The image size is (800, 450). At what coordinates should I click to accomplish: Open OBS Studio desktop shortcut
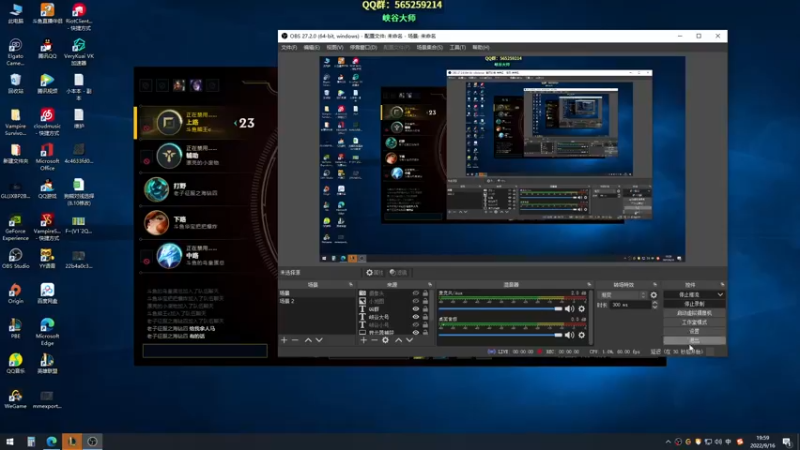(x=15, y=259)
